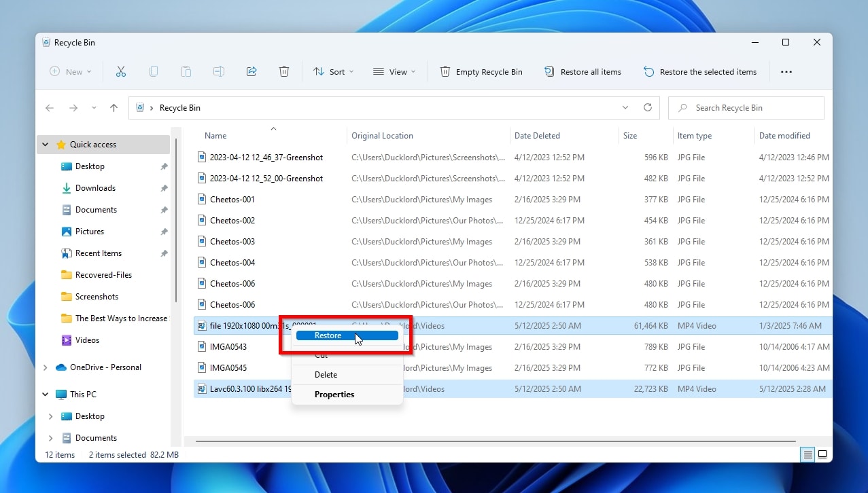Click the Paste clipboard icon in toolbar

186,71
